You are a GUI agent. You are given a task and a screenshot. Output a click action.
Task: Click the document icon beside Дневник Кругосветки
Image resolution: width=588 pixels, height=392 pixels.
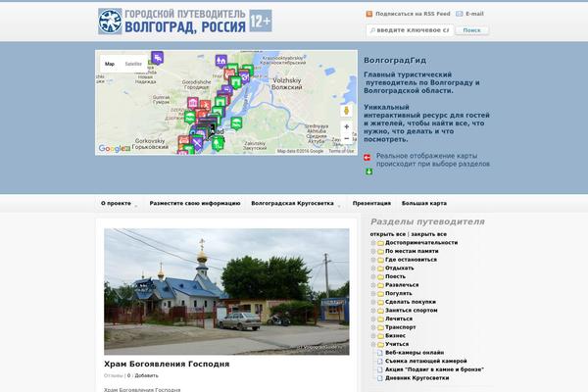click(380, 378)
